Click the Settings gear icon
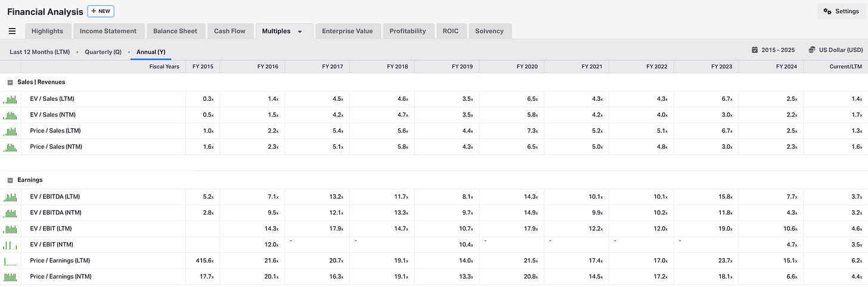Screen dimensions: 868x287 pyautogui.click(x=827, y=11)
